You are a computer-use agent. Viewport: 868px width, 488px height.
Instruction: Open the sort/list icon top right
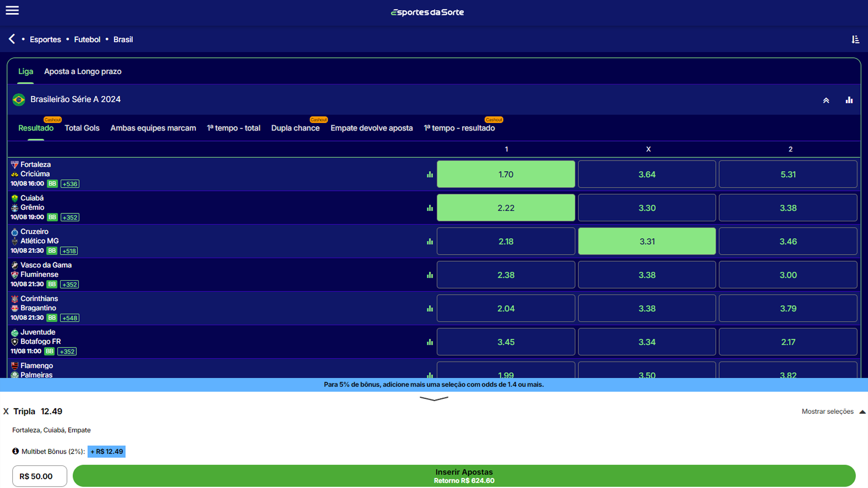[855, 39]
